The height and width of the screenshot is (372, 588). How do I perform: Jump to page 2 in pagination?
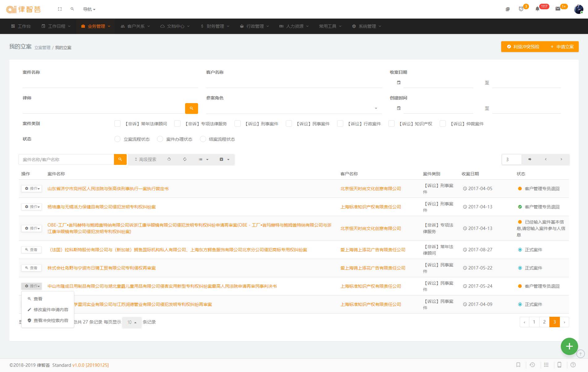[x=544, y=322]
